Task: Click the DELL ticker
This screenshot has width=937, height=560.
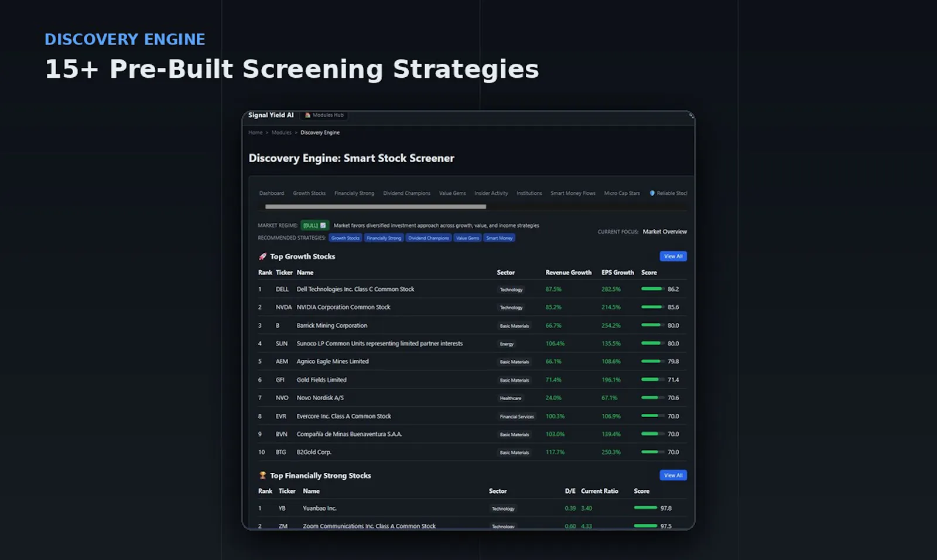Action: tap(282, 289)
